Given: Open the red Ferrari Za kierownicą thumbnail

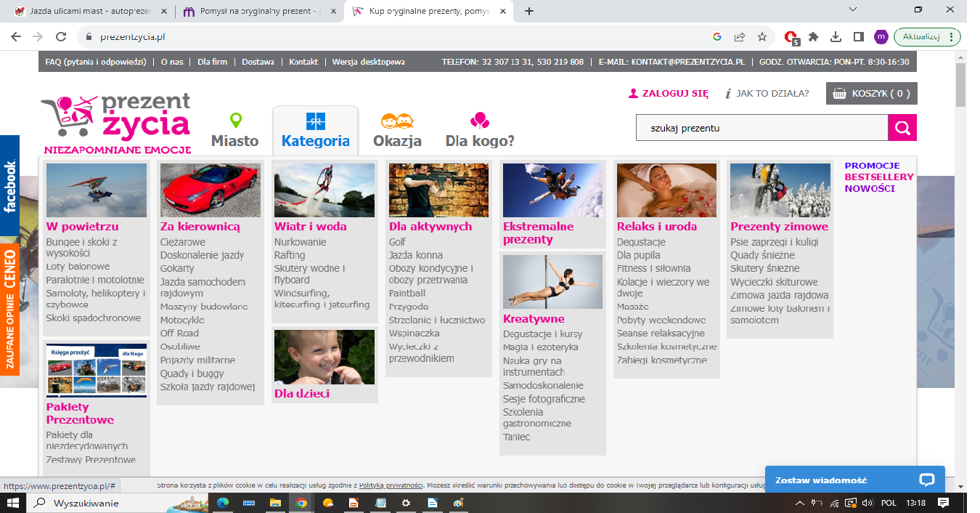Looking at the screenshot, I should [211, 190].
